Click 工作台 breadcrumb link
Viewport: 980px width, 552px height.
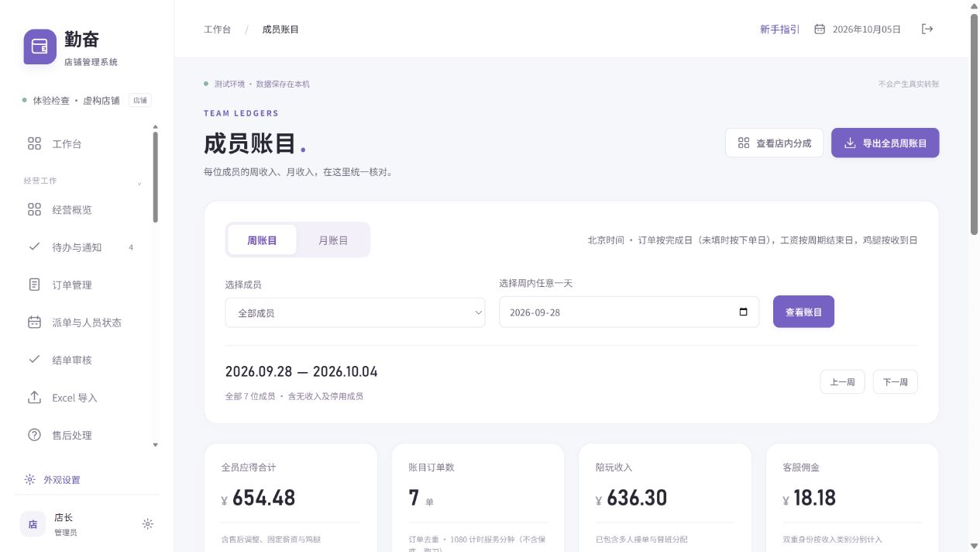coord(217,29)
